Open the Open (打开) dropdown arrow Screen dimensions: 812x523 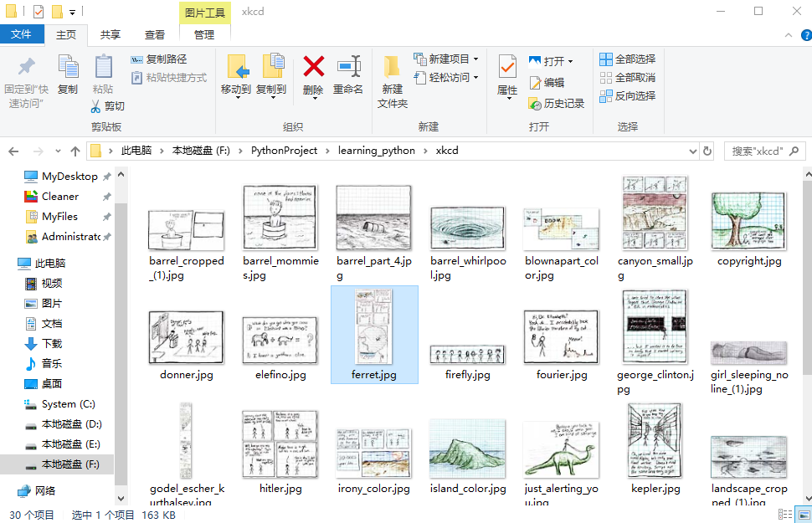coord(570,62)
